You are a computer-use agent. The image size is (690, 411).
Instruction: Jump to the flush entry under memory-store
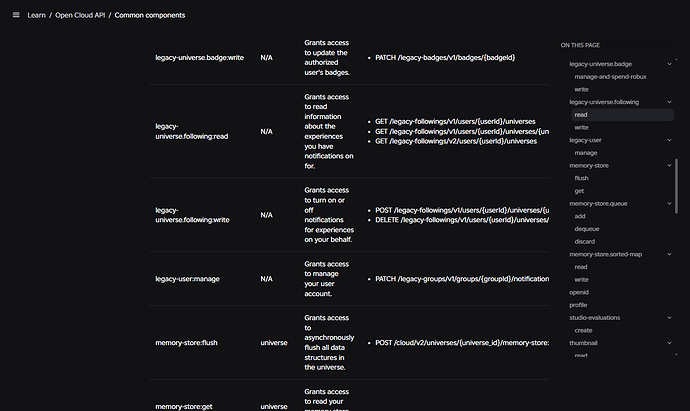pos(581,178)
